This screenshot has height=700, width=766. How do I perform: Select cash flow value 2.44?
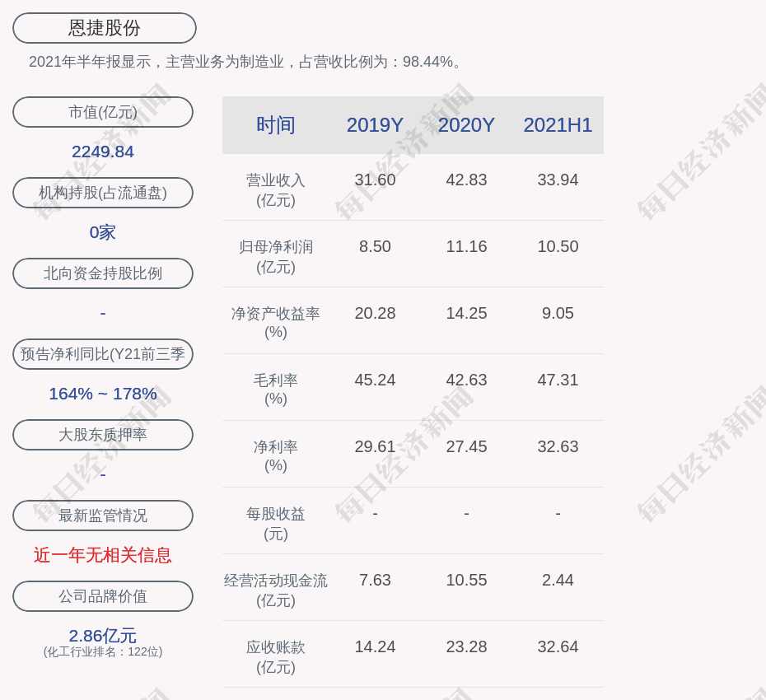point(558,580)
